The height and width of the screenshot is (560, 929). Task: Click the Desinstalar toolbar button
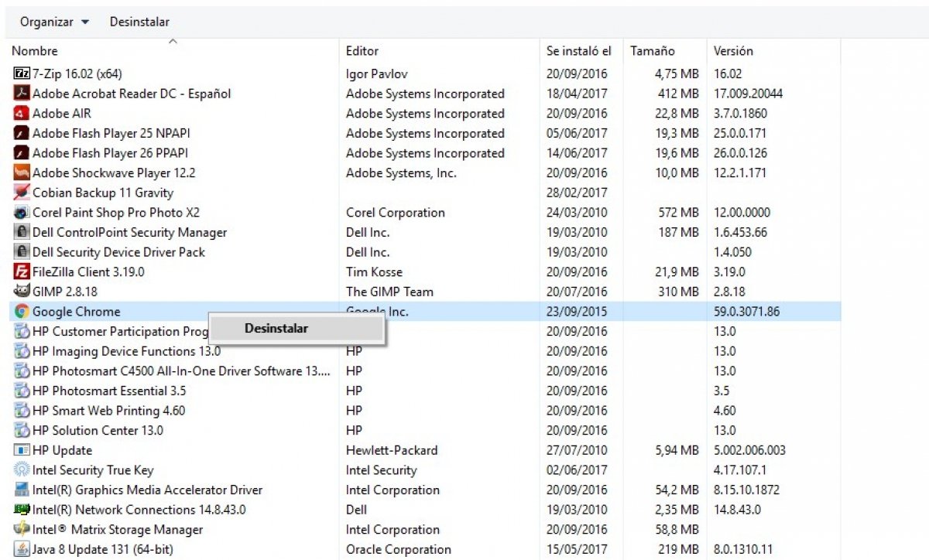point(139,22)
